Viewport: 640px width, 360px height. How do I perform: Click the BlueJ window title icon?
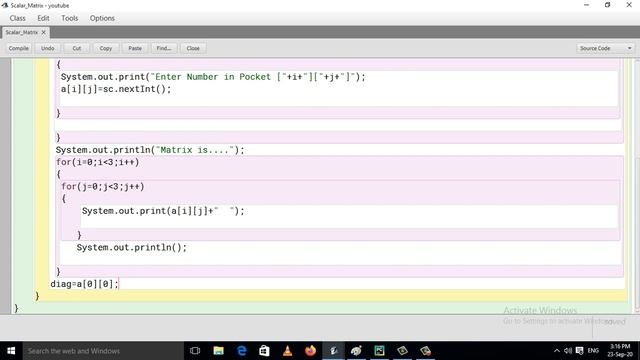[5, 5]
